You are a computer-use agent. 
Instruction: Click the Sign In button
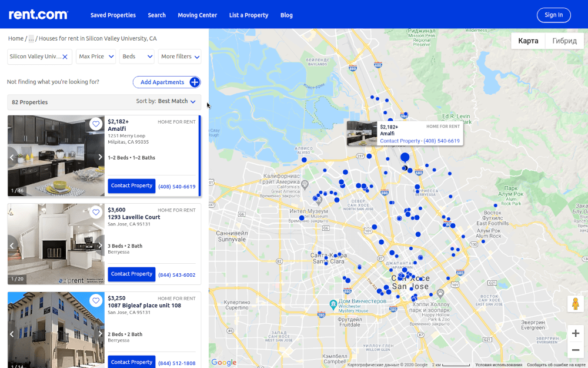[553, 15]
